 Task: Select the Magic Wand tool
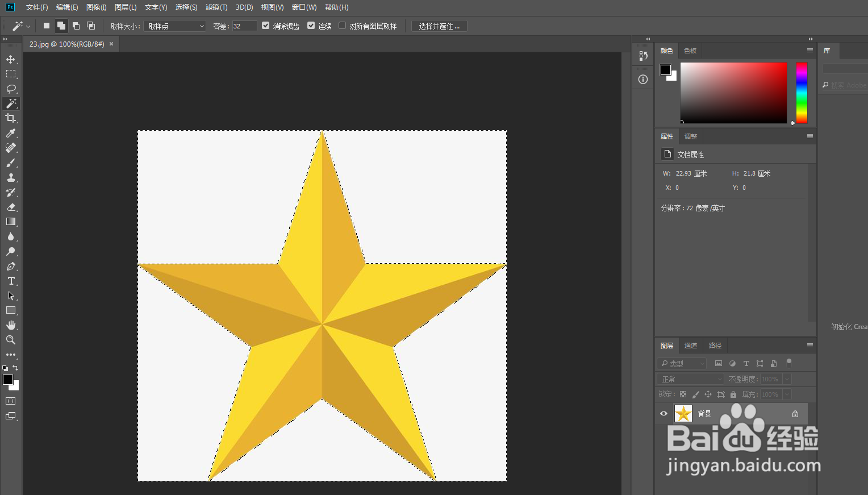pyautogui.click(x=11, y=103)
